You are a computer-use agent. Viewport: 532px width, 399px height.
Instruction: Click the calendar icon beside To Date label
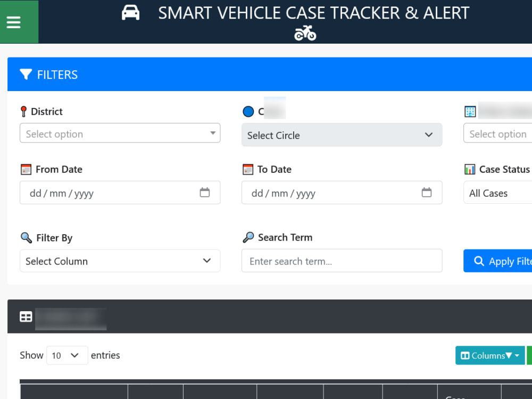[x=248, y=169]
